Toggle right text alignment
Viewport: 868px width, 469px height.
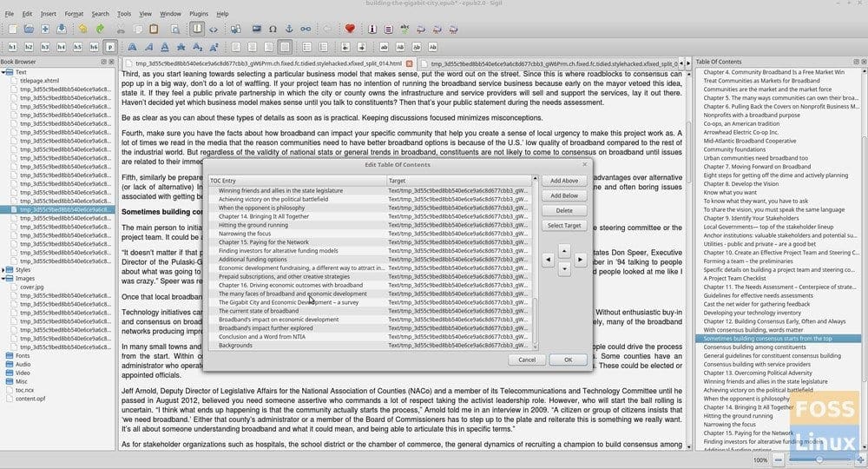point(268,47)
